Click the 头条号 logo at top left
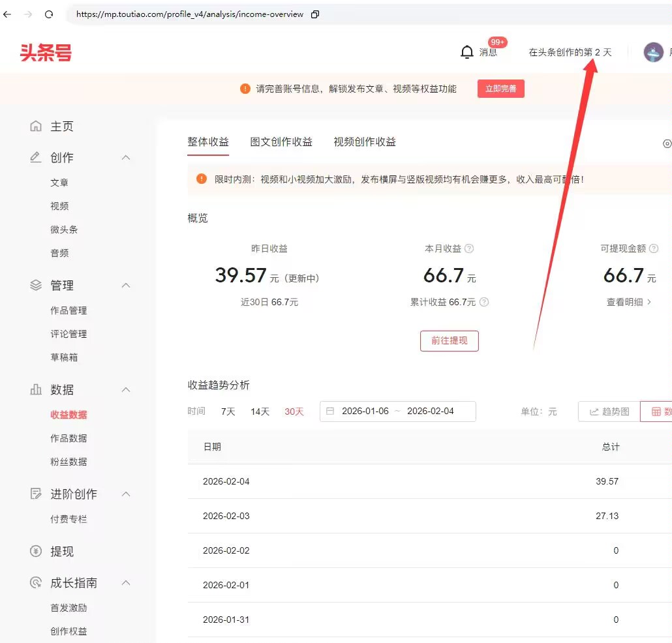The height and width of the screenshot is (643, 672). point(46,52)
